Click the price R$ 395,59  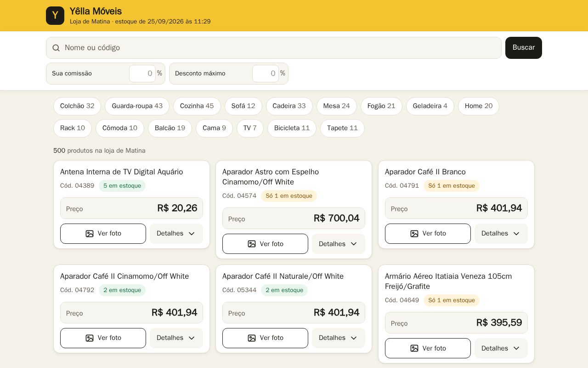click(x=499, y=323)
